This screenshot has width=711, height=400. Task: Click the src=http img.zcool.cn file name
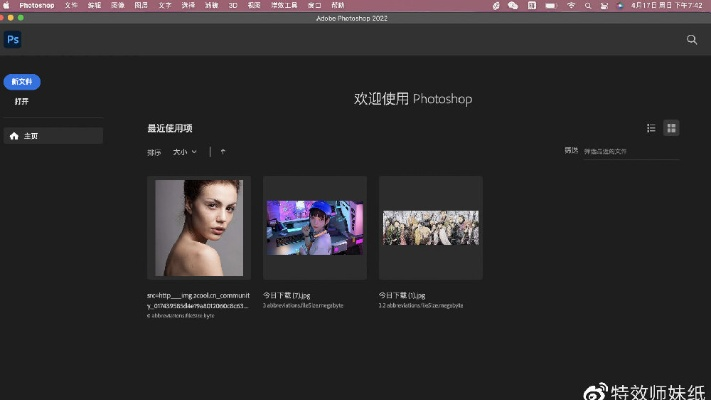coord(198,300)
